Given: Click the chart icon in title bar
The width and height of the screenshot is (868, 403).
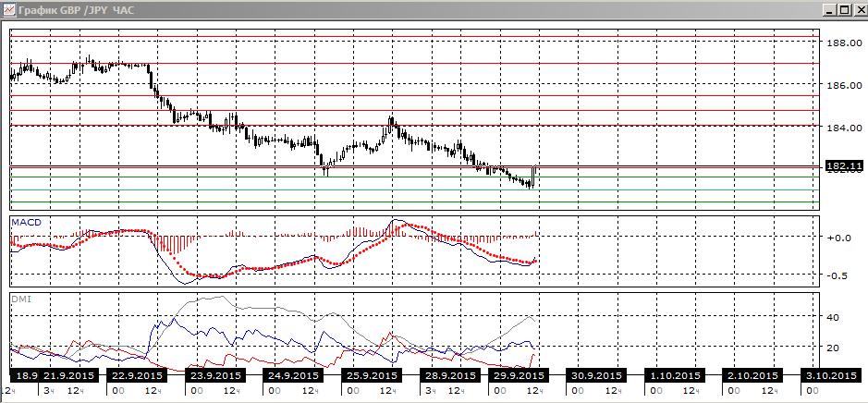Looking at the screenshot, I should coord(8,9).
